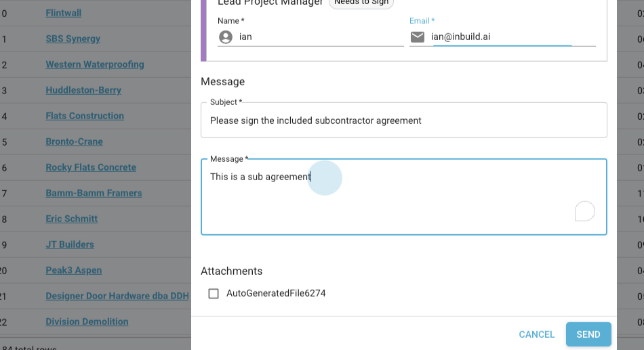Open Huddleston-Berry subcontractor link
This screenshot has height=350, width=644.
click(83, 90)
